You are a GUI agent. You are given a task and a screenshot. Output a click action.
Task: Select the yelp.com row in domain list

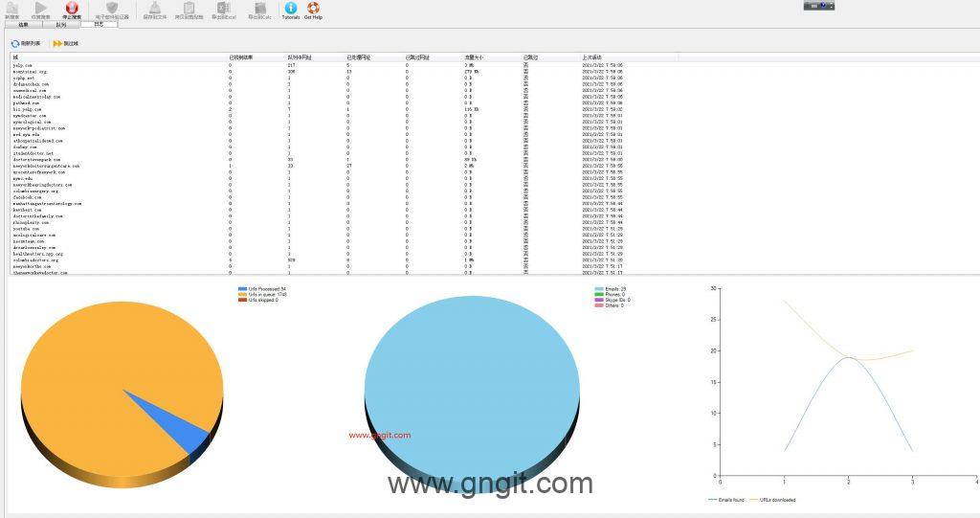point(24,65)
